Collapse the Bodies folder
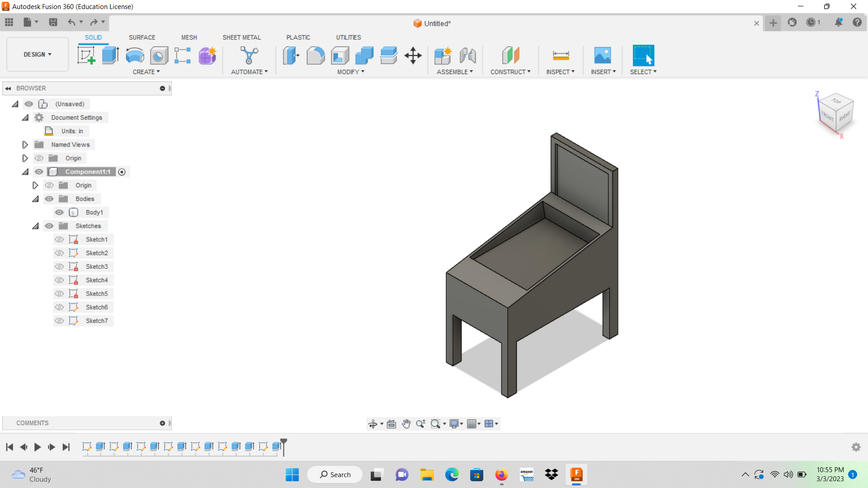868x488 pixels. click(x=35, y=198)
